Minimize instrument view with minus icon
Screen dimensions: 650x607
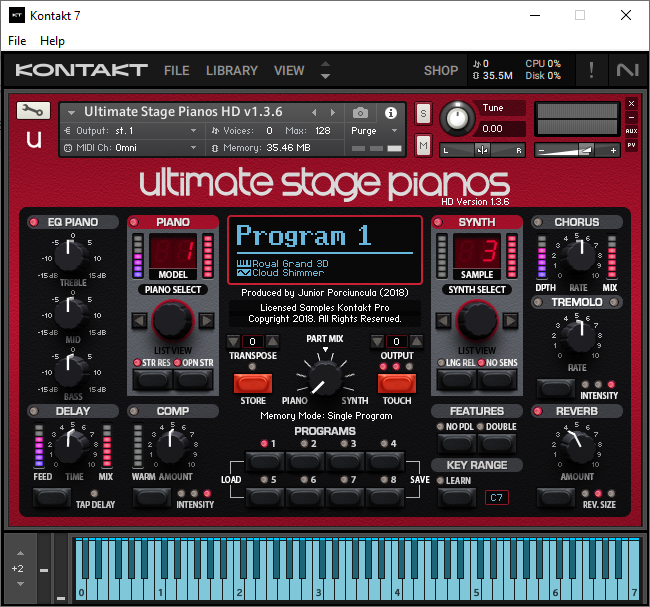631,117
